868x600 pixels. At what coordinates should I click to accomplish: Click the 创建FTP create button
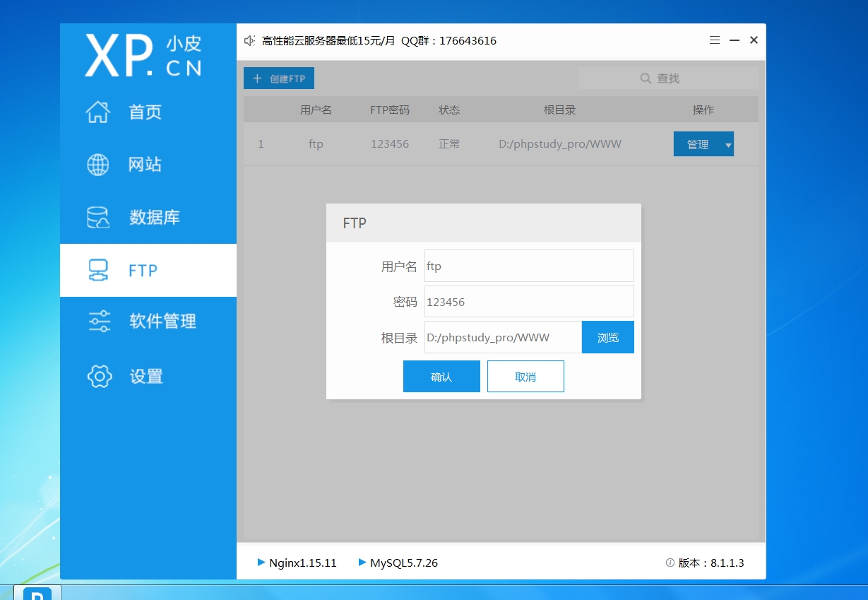(x=279, y=78)
